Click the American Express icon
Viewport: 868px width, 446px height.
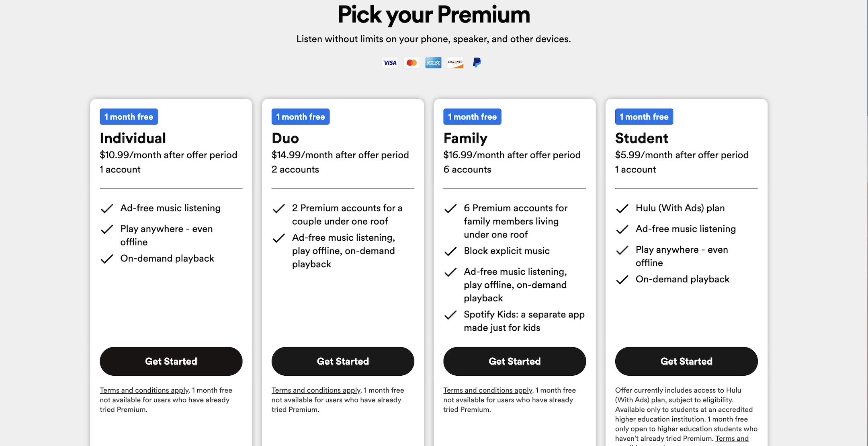point(433,63)
